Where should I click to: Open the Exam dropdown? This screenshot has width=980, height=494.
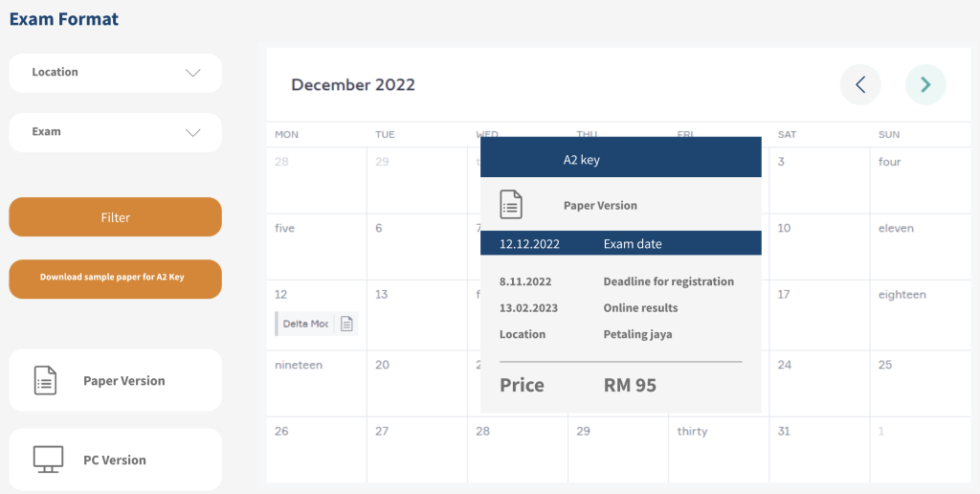tap(115, 132)
